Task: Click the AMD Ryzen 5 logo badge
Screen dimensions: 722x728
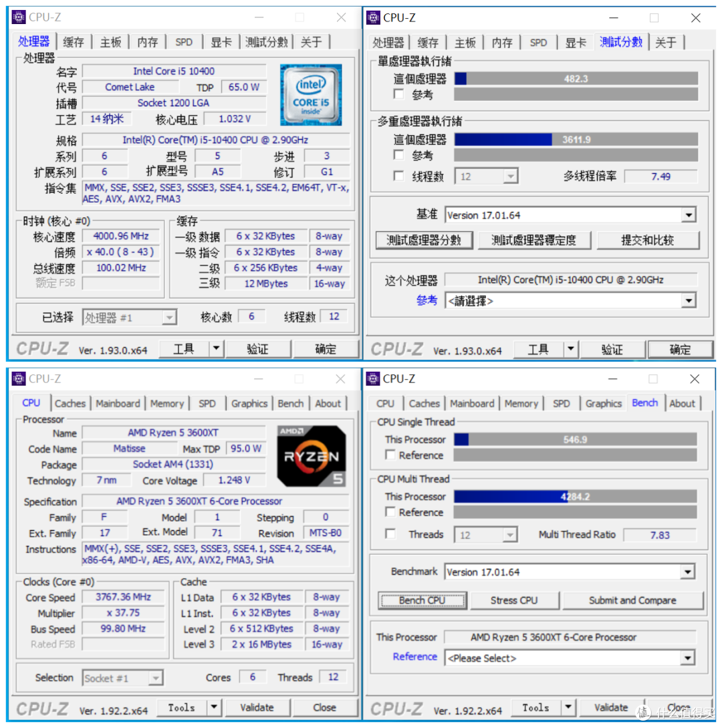Action: point(312,456)
